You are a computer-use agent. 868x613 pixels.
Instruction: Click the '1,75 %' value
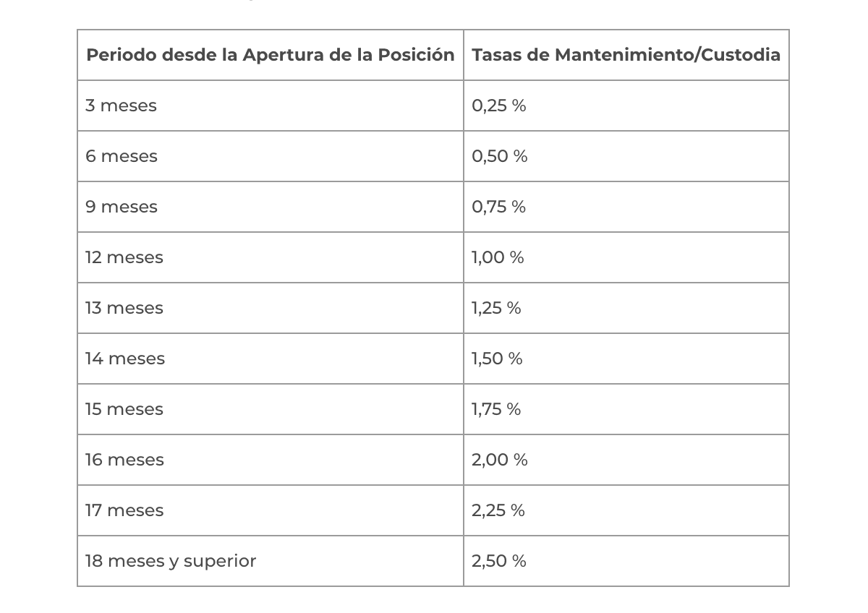pos(496,409)
